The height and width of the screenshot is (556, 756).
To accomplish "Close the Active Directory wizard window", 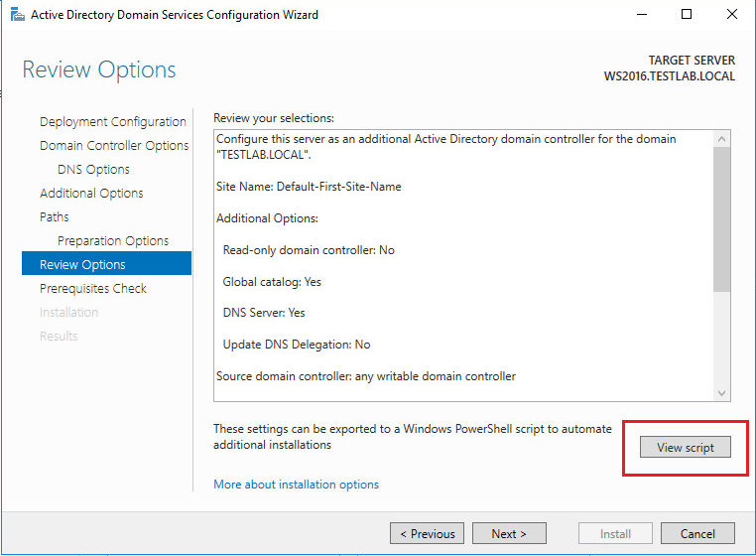I will pos(733,15).
